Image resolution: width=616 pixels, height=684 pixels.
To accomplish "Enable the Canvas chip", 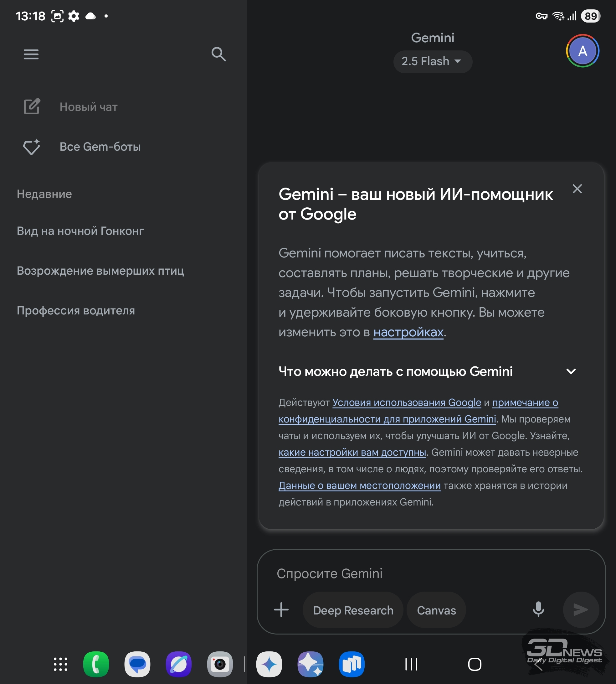I will [436, 610].
